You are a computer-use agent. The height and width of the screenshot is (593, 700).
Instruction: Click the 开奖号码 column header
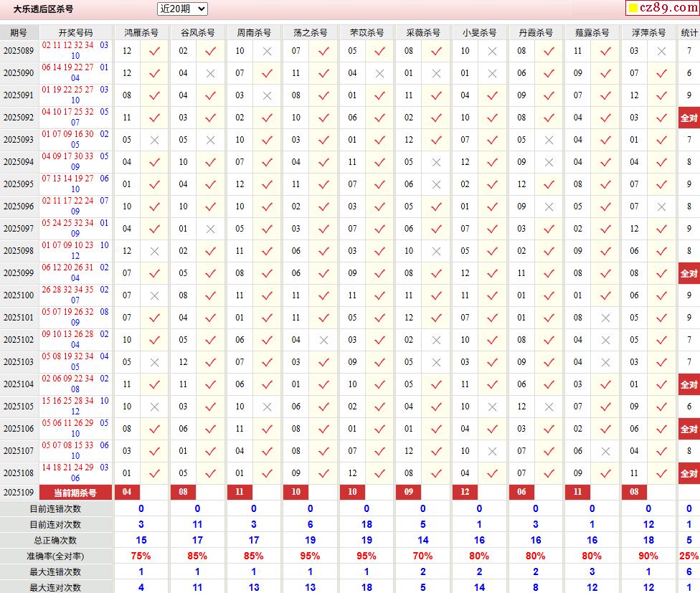click(x=75, y=32)
